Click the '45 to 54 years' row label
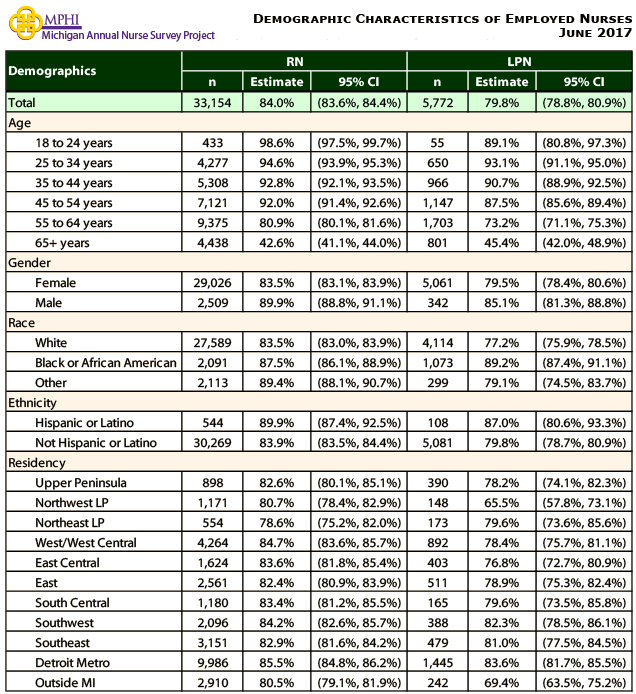This screenshot has height=694, width=636. click(x=74, y=203)
